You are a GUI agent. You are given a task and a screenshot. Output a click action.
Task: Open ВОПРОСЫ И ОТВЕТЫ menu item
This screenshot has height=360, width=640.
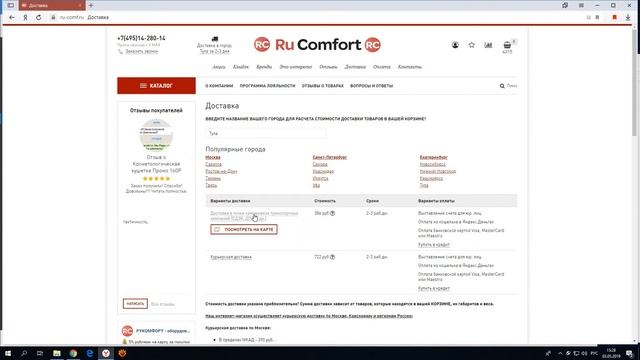point(371,86)
